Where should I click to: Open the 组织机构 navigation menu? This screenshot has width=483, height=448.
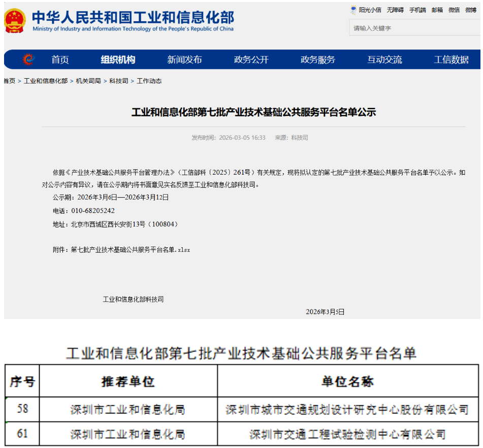(118, 59)
